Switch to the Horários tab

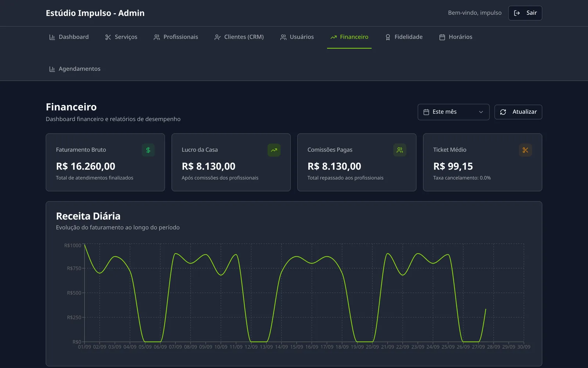pyautogui.click(x=456, y=37)
